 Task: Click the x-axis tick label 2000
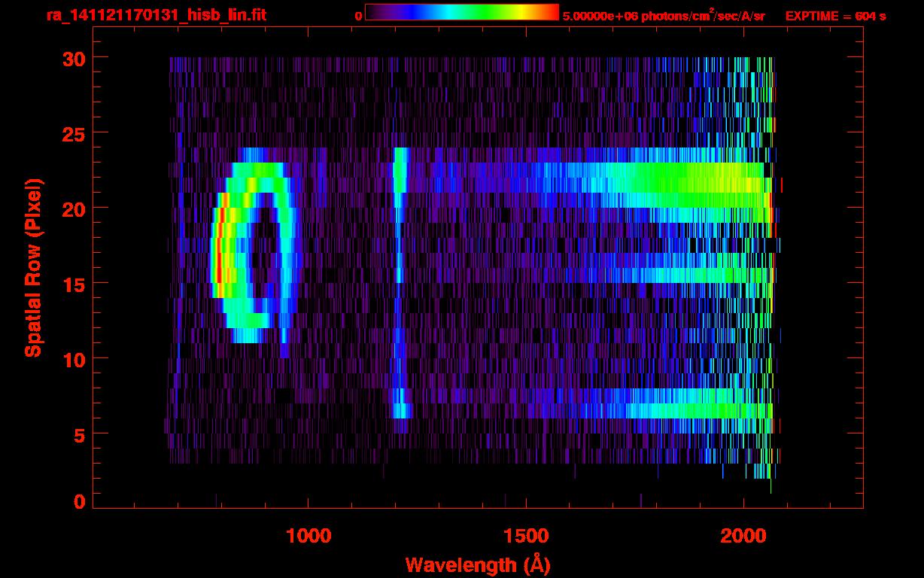point(743,536)
